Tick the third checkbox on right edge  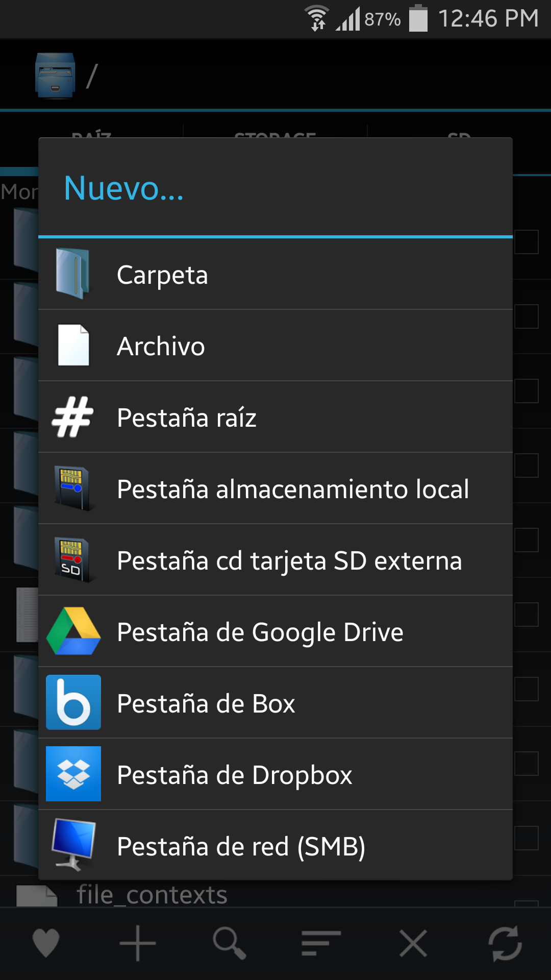click(x=527, y=391)
